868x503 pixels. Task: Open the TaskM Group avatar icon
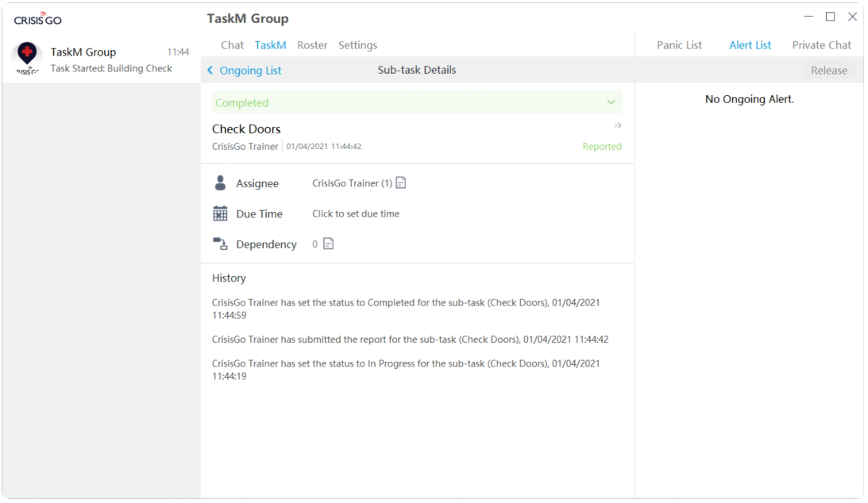point(26,59)
